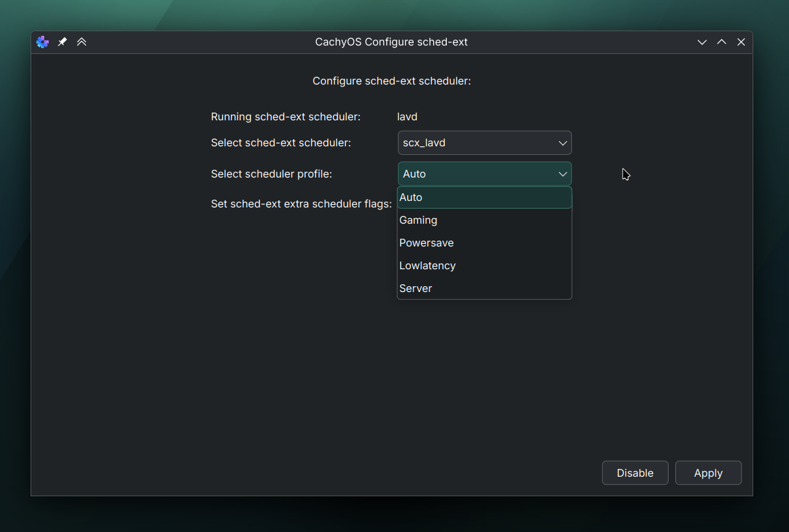
Task: Click the arrow on the scx_lavd dropdown
Action: pos(563,143)
